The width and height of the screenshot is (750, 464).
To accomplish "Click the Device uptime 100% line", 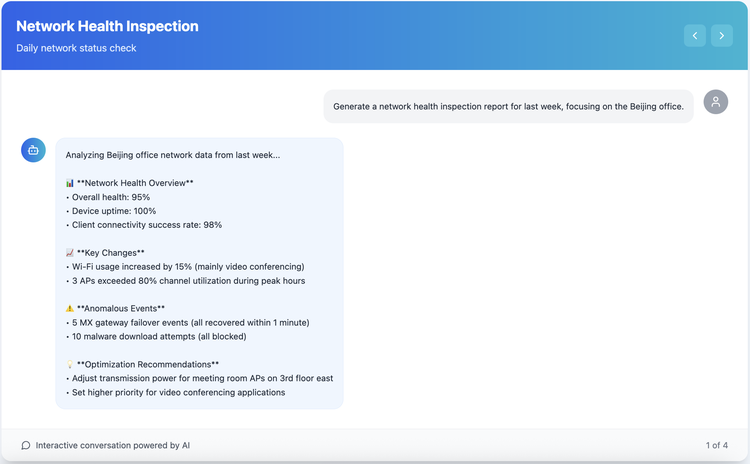I will (x=111, y=211).
